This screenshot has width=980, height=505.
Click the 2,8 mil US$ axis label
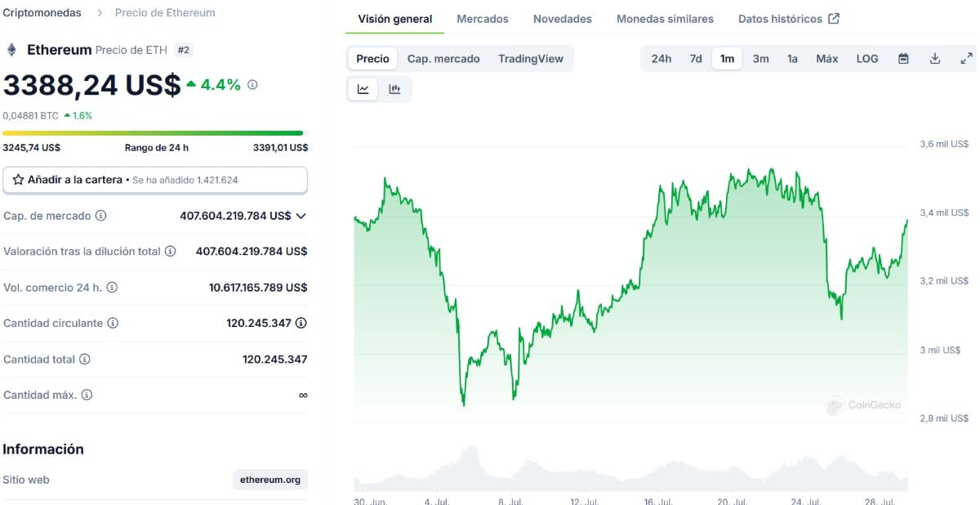tap(944, 418)
